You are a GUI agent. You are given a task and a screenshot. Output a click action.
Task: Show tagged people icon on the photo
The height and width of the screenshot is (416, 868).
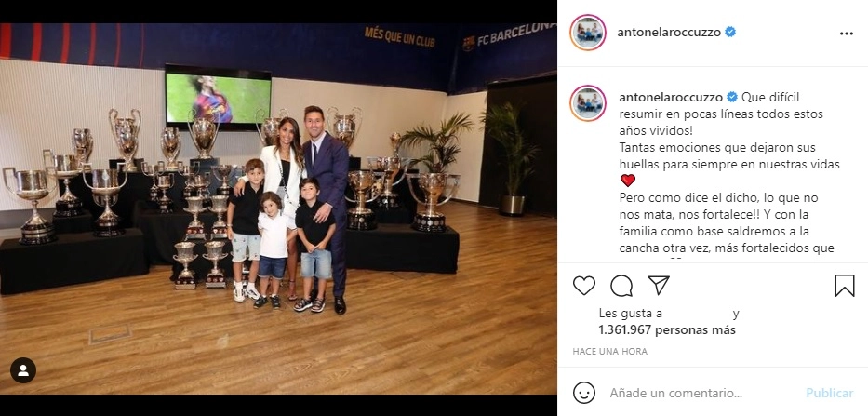click(23, 370)
